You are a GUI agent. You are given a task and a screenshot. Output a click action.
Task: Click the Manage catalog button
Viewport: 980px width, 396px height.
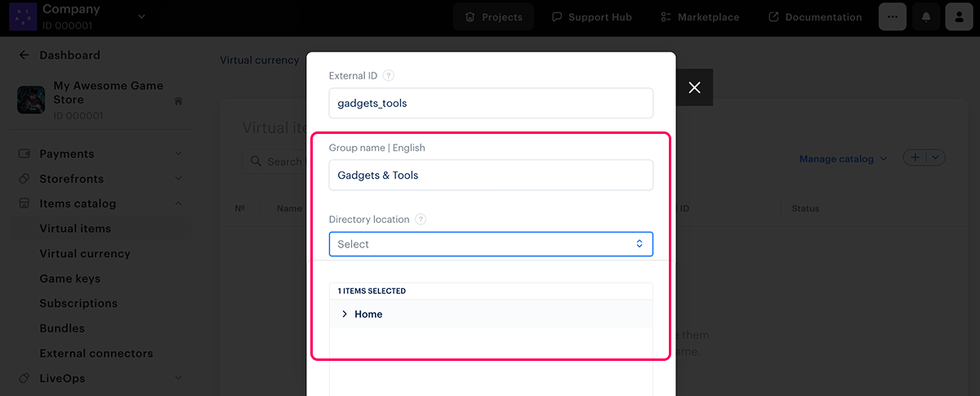(843, 159)
